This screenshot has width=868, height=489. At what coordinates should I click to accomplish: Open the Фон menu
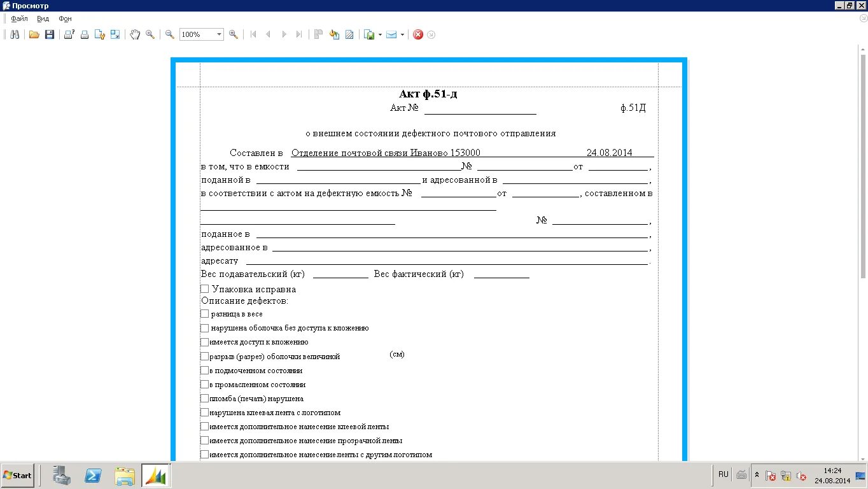[x=65, y=18]
